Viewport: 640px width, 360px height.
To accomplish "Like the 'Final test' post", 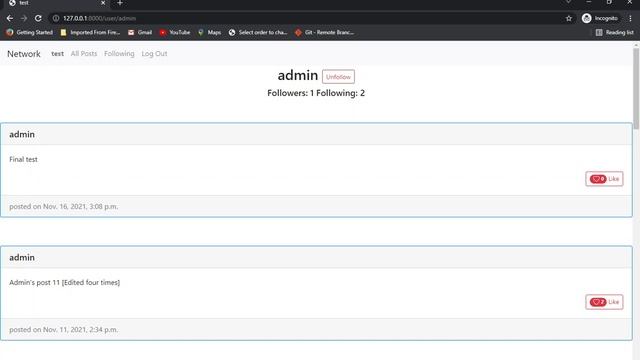I will 604,179.
